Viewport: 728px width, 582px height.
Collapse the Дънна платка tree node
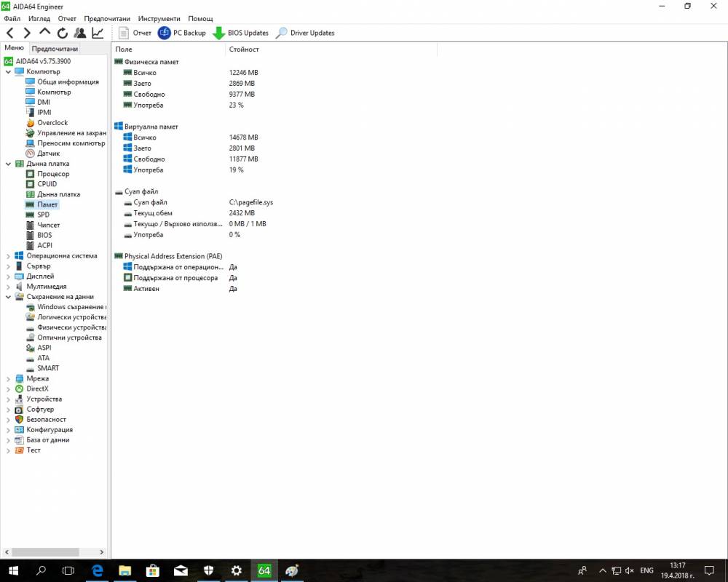[8, 164]
